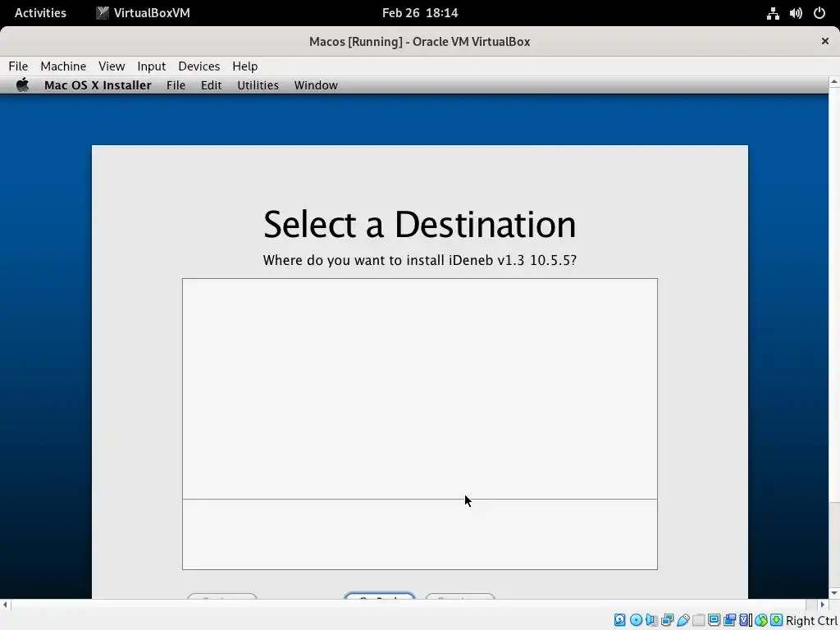Click the network adapters status icon
Screen dimensions: 840x630
pyautogui.click(x=668, y=620)
